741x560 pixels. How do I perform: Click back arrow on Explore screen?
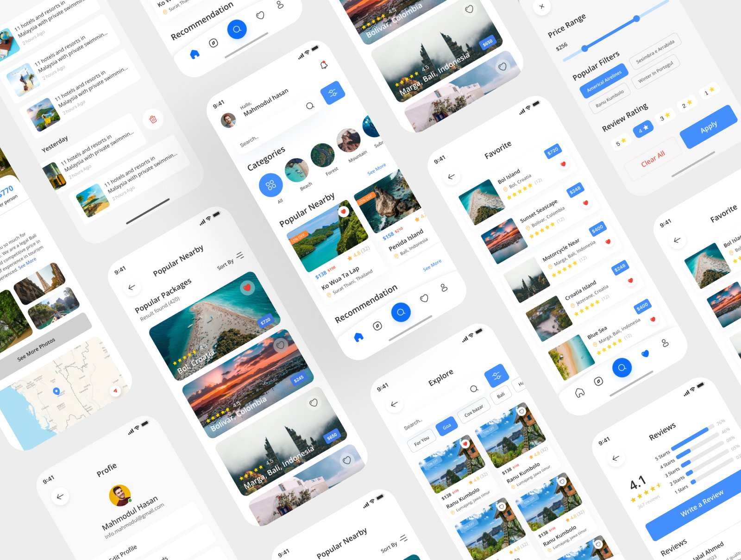coord(394,404)
